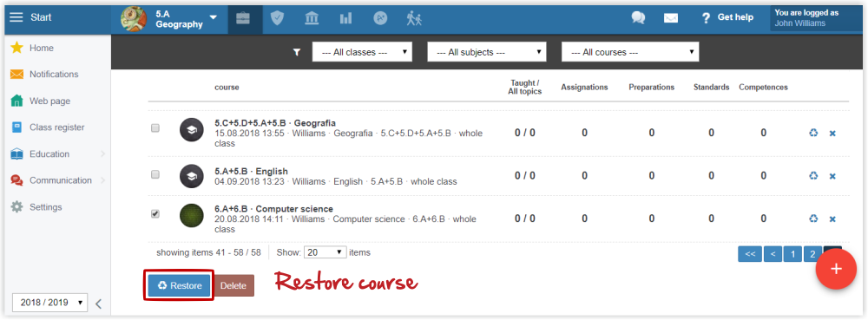Click the shield checkmark icon

(x=277, y=18)
